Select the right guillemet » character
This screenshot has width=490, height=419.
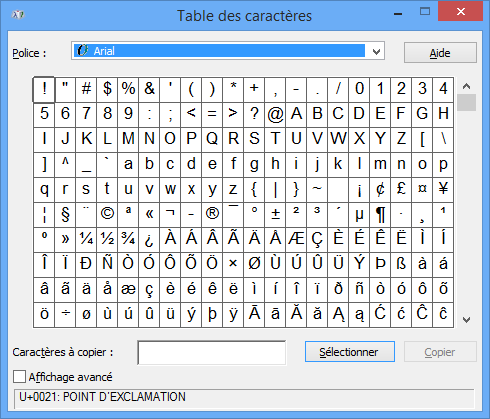click(65, 240)
